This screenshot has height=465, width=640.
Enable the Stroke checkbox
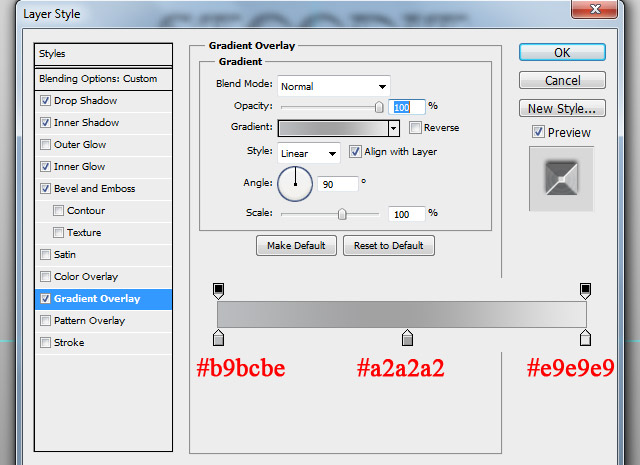(45, 343)
